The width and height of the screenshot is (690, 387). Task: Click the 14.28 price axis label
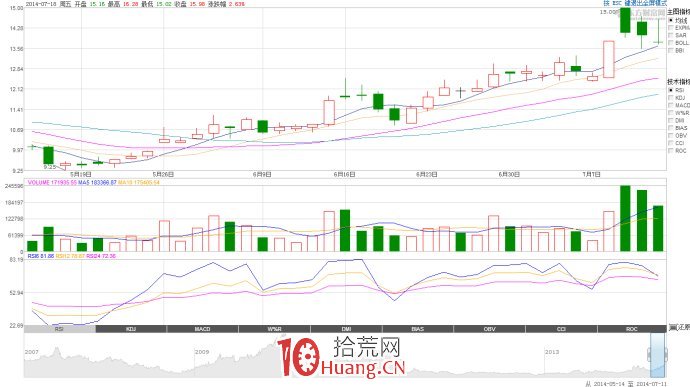coord(16,28)
